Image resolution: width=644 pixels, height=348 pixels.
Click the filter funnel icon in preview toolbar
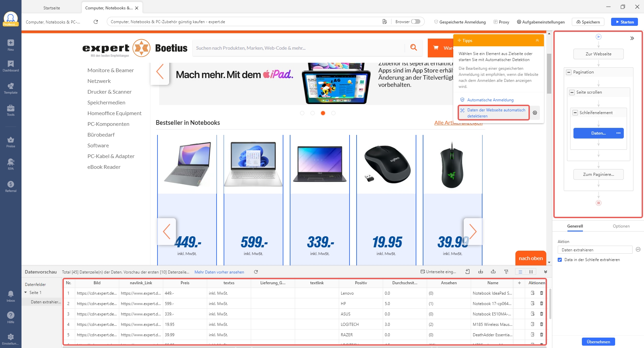[x=506, y=272]
